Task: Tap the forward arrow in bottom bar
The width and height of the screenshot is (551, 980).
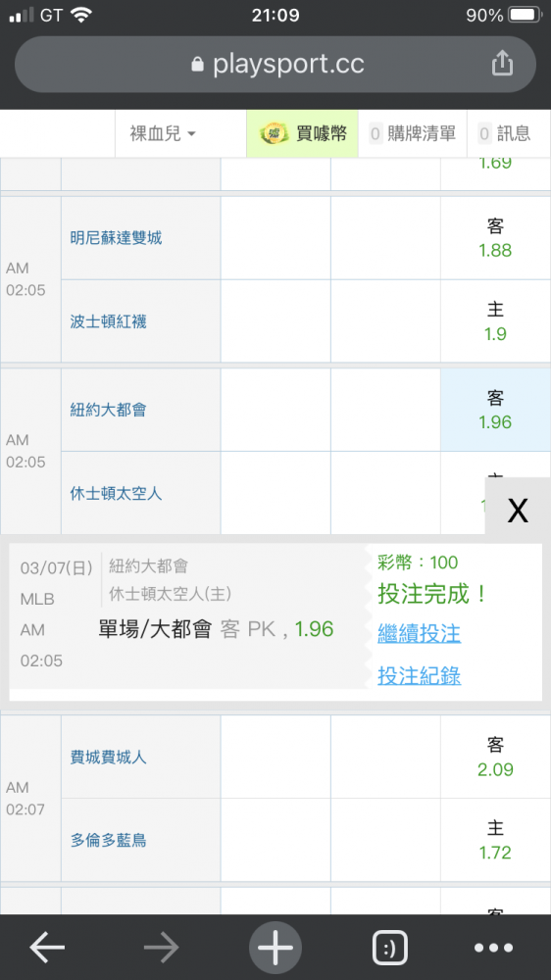Action: click(x=162, y=948)
